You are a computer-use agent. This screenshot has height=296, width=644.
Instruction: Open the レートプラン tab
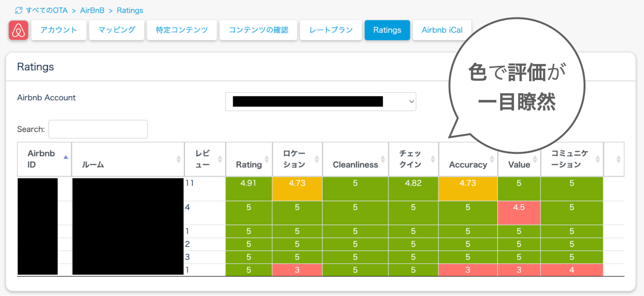click(331, 30)
